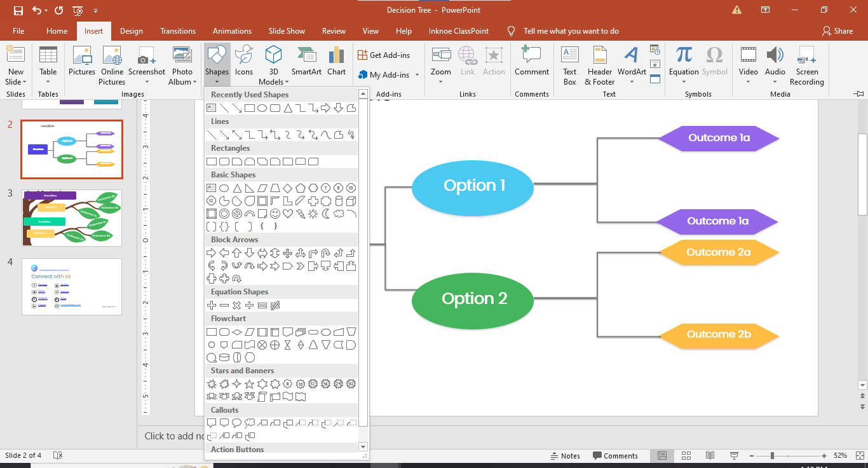Insert an Icons graphic from ribbon
The height and width of the screenshot is (468, 868).
click(244, 61)
